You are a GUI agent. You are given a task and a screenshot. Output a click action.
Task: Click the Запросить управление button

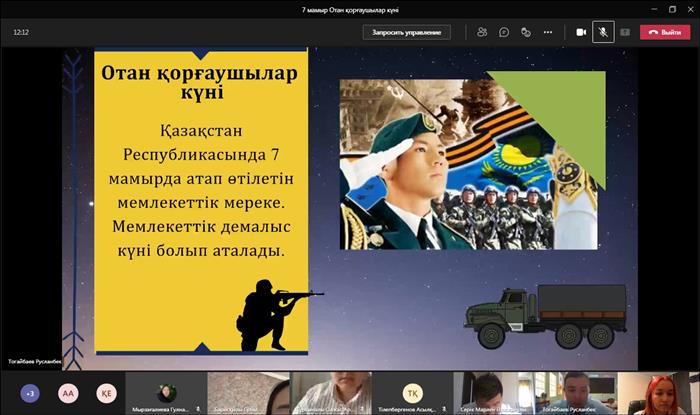(406, 32)
